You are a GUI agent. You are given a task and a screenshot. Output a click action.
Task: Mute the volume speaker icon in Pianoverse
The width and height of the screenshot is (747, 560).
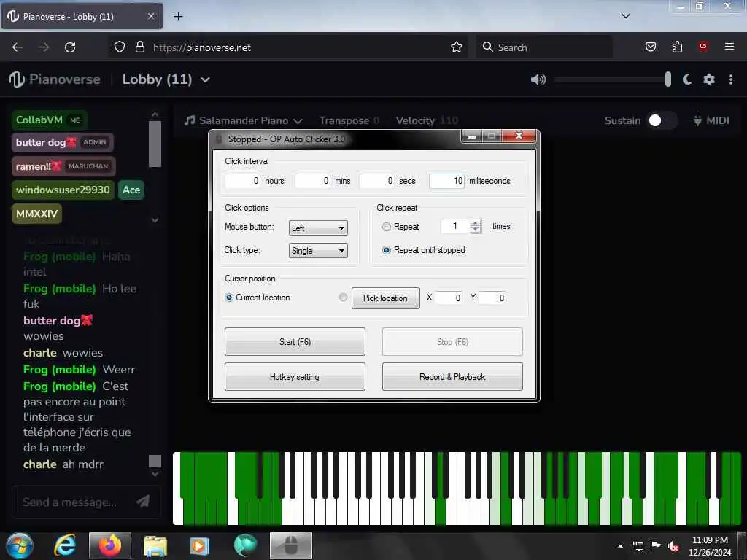(x=538, y=79)
